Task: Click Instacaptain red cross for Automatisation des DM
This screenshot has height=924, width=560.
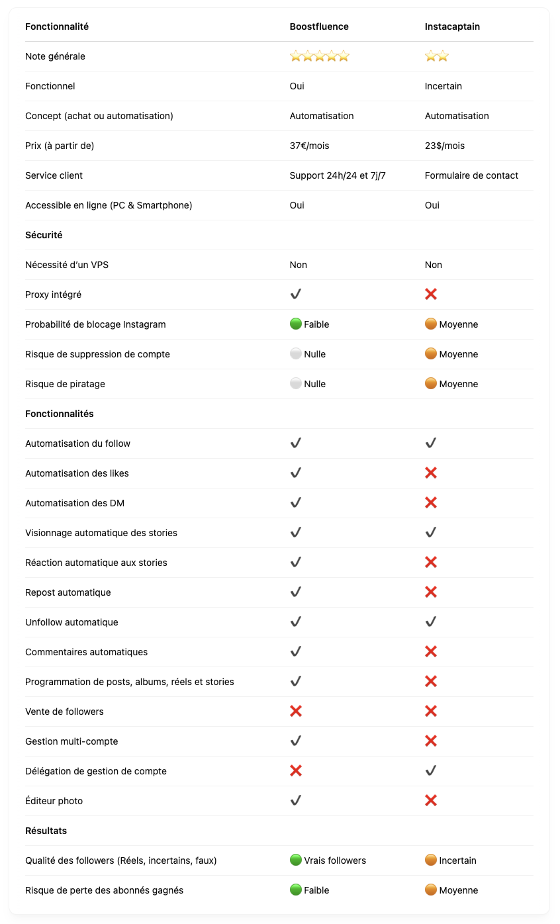Action: tap(431, 503)
